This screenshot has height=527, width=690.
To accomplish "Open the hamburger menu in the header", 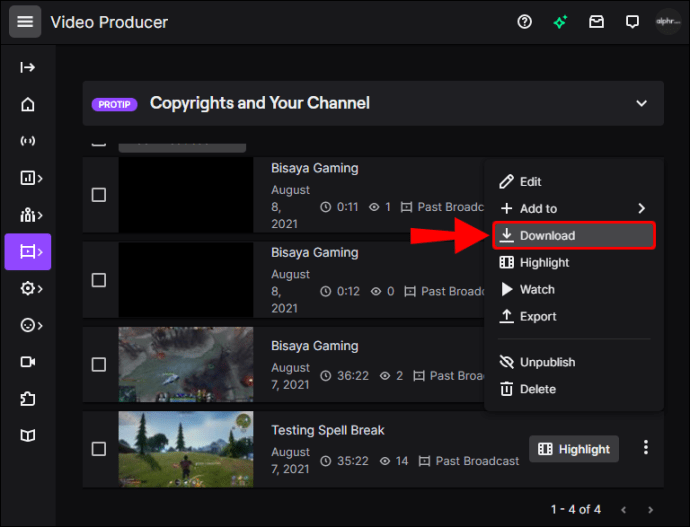I will 25,22.
